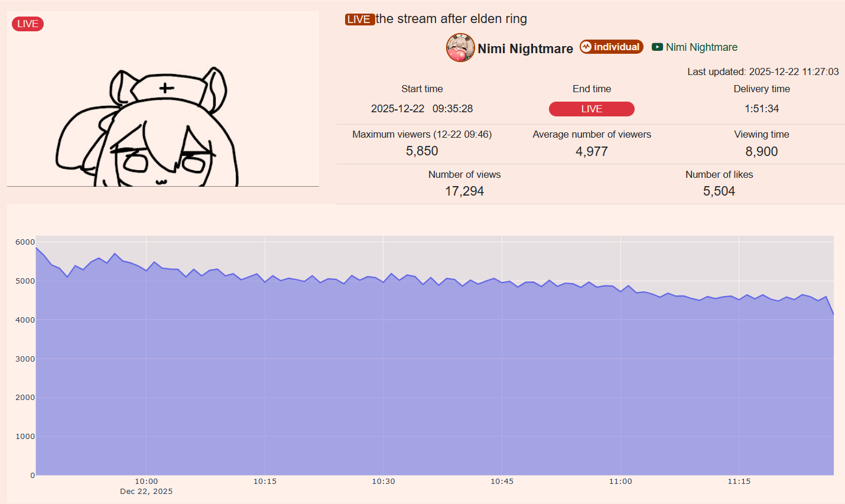
Task: Select the delivery time value 1:51:34
Action: coord(762,109)
